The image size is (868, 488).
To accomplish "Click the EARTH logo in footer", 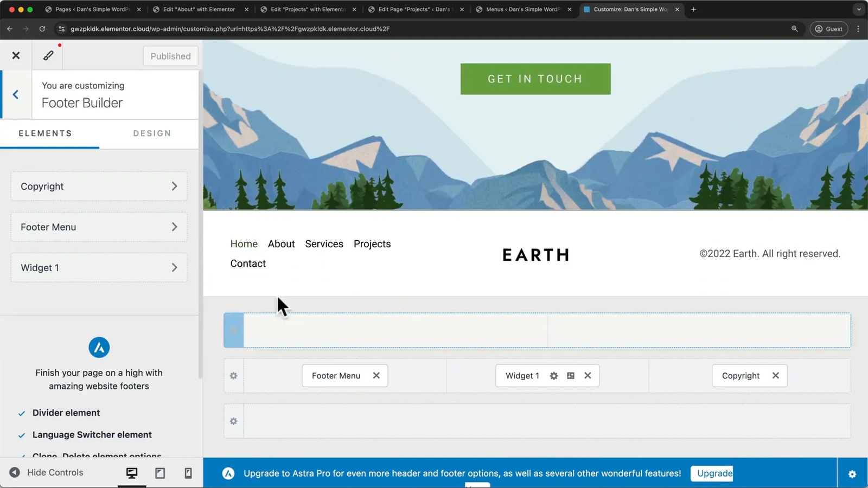I will point(535,255).
